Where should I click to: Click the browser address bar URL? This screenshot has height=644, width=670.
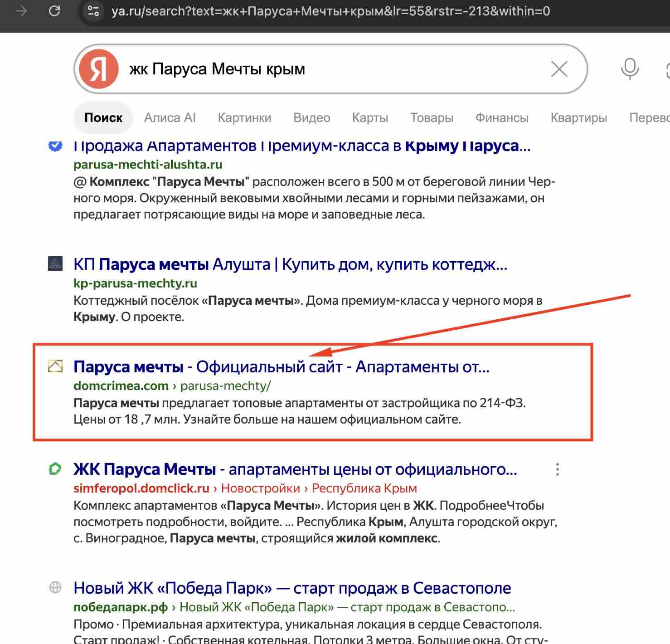[x=331, y=11]
